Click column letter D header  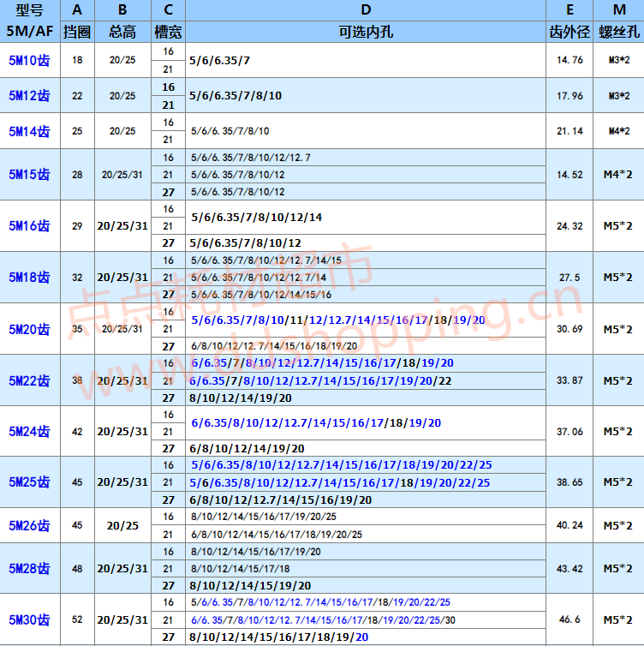[x=366, y=10]
